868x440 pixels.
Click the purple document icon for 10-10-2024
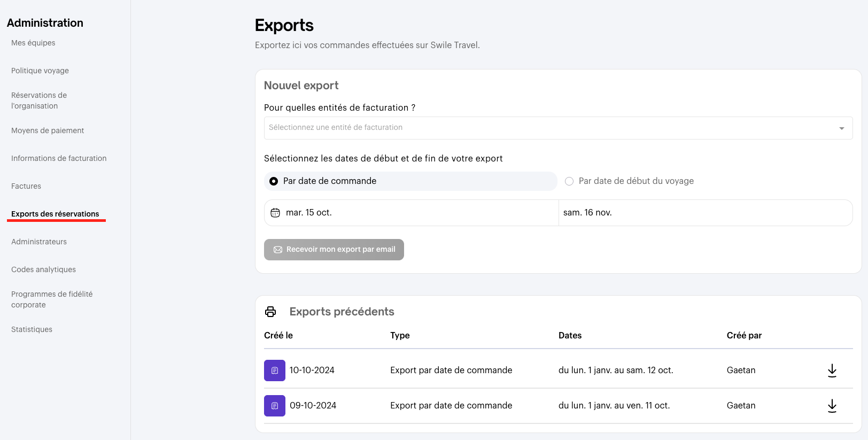point(274,370)
